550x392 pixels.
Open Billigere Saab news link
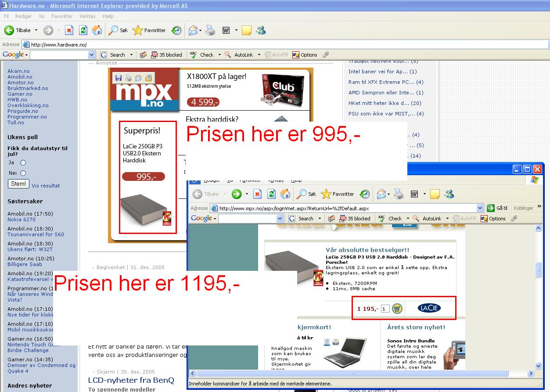tap(25, 264)
